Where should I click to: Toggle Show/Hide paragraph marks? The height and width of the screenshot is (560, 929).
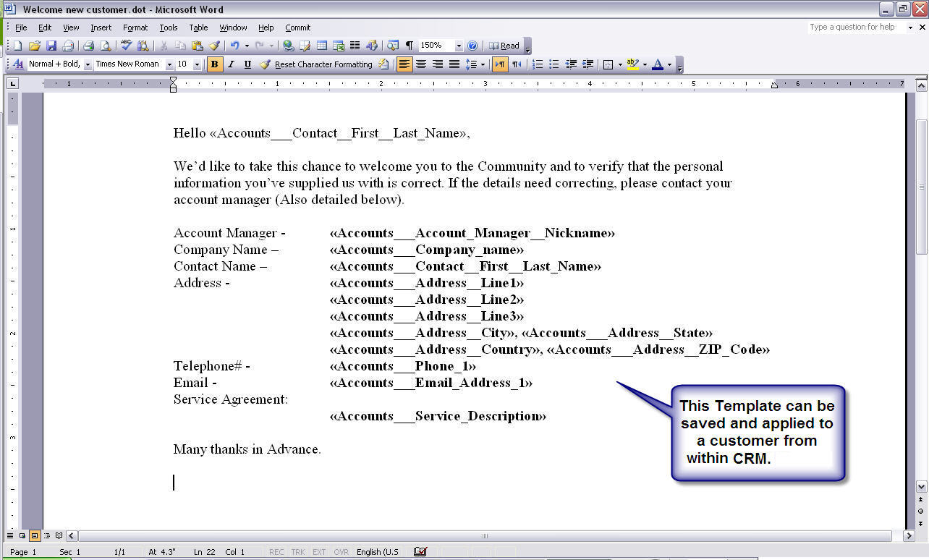[410, 46]
